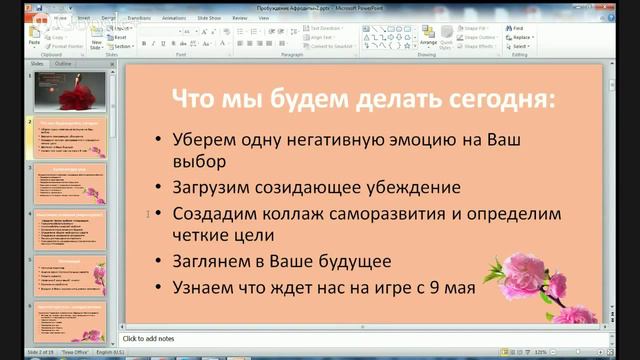Open the View ribbon tab

click(264, 18)
